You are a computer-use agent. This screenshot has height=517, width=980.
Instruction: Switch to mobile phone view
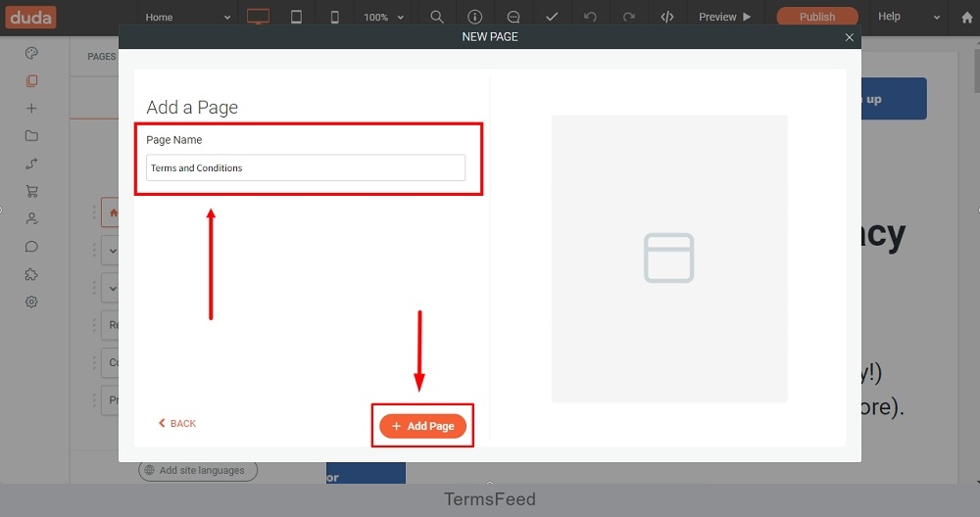(335, 17)
